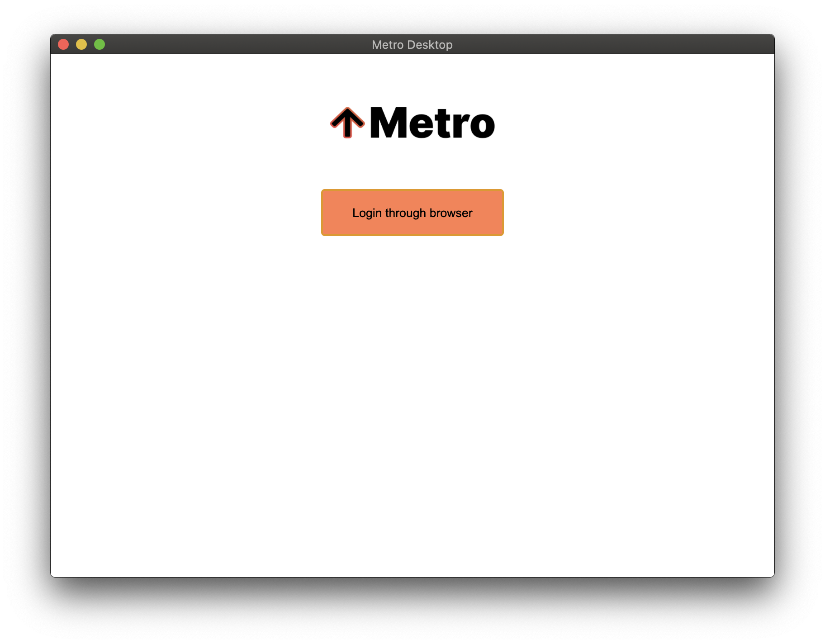
Task: Close the Metro Desktop window
Action: pos(63,44)
